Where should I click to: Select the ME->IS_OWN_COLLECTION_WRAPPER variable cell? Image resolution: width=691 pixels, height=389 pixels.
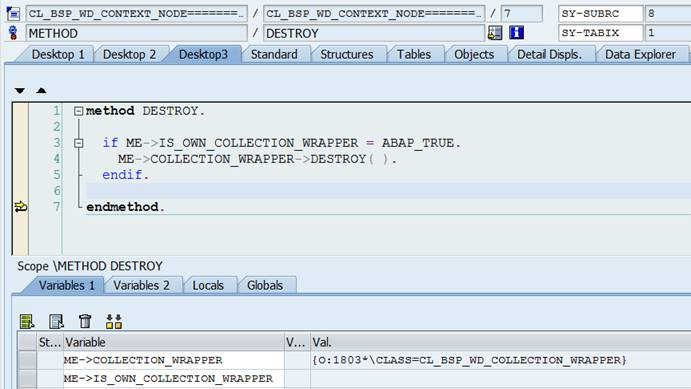click(174, 379)
